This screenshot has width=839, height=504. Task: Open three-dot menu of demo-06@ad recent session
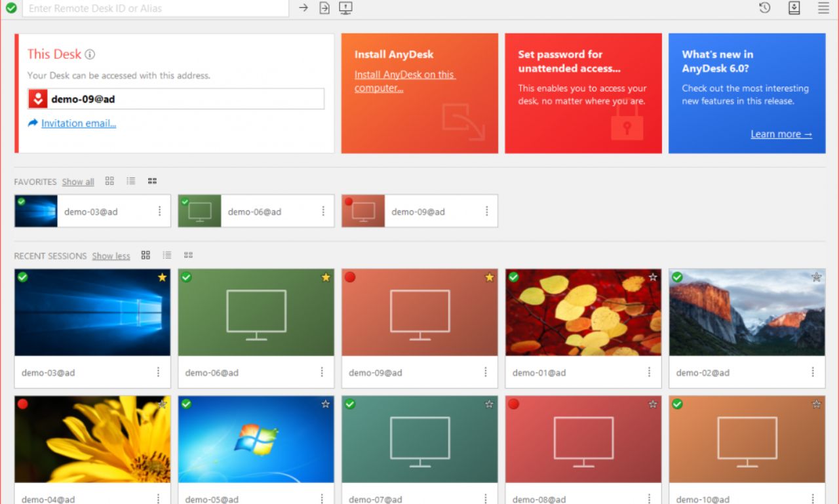click(x=322, y=372)
